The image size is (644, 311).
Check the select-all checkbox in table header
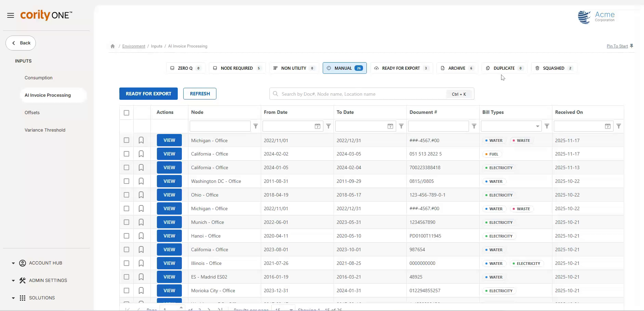pyautogui.click(x=126, y=112)
